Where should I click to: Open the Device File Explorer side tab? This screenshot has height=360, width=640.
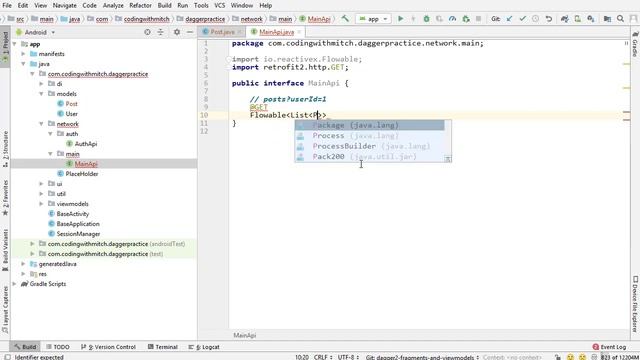tap(635, 304)
